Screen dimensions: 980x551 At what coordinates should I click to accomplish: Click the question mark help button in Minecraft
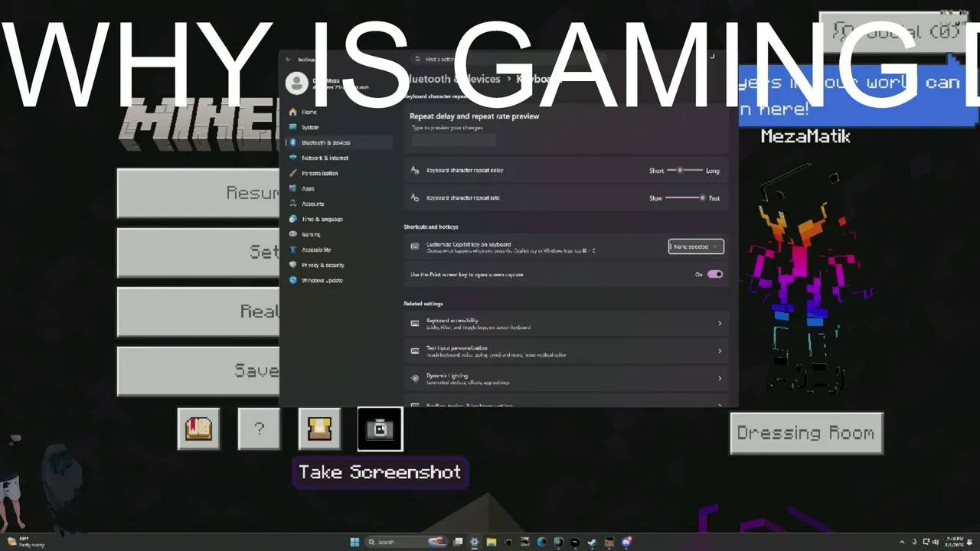[x=259, y=429]
